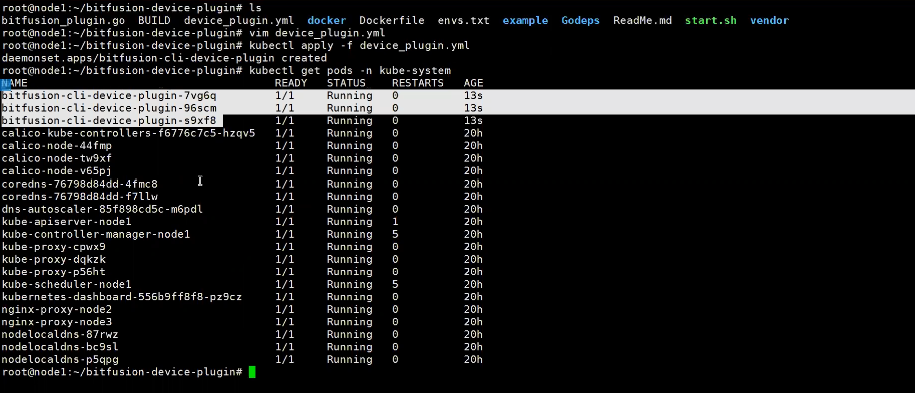Select coredns-76798d84dd-4fmc8 pod name
This screenshot has height=393, width=915.
[x=79, y=184]
